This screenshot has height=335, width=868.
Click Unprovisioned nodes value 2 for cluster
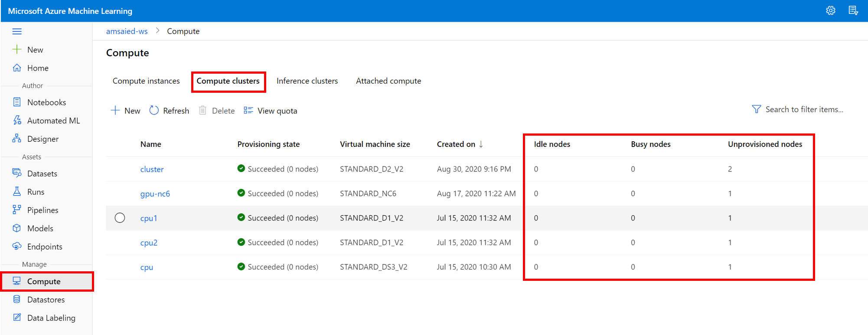[730, 169]
